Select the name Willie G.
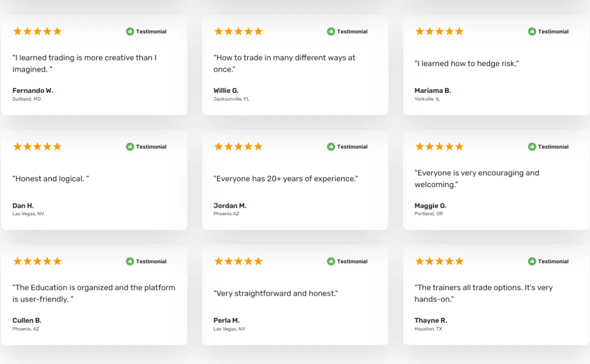590x364 pixels. [226, 90]
